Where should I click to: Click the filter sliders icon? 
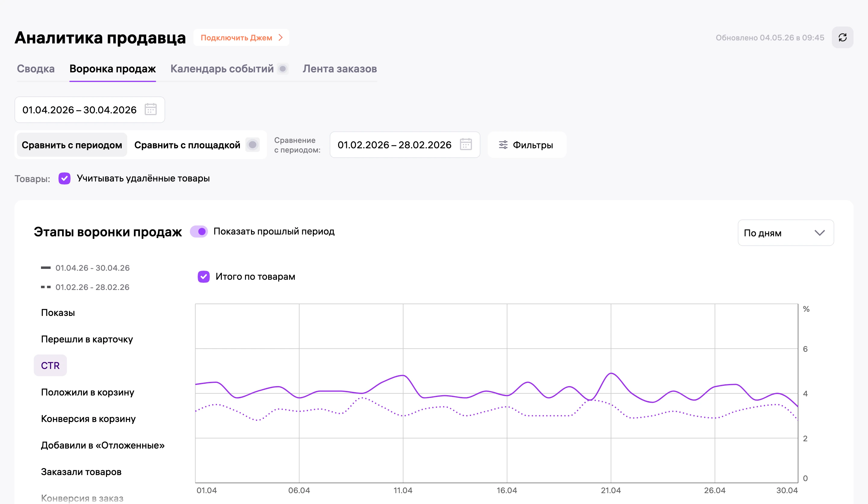click(503, 145)
